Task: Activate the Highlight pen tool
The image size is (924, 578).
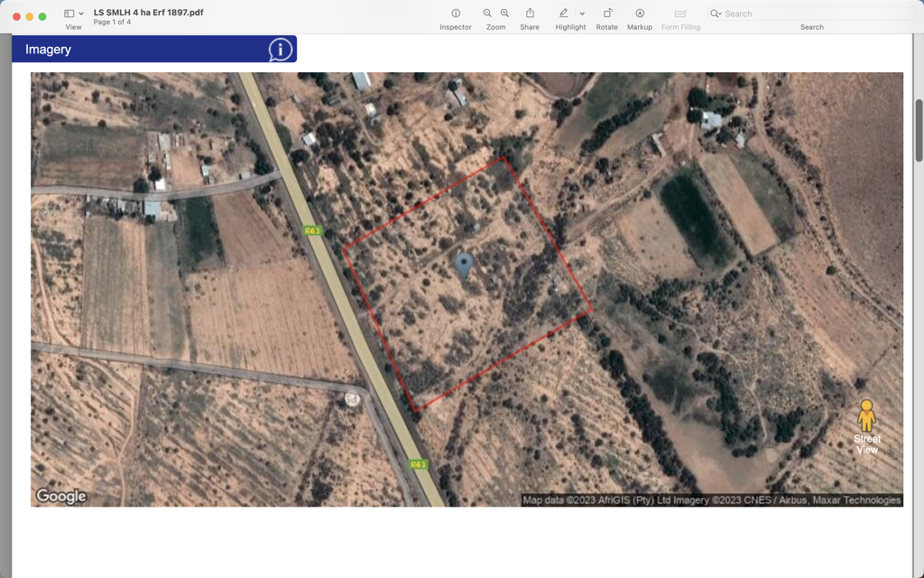Action: point(564,14)
